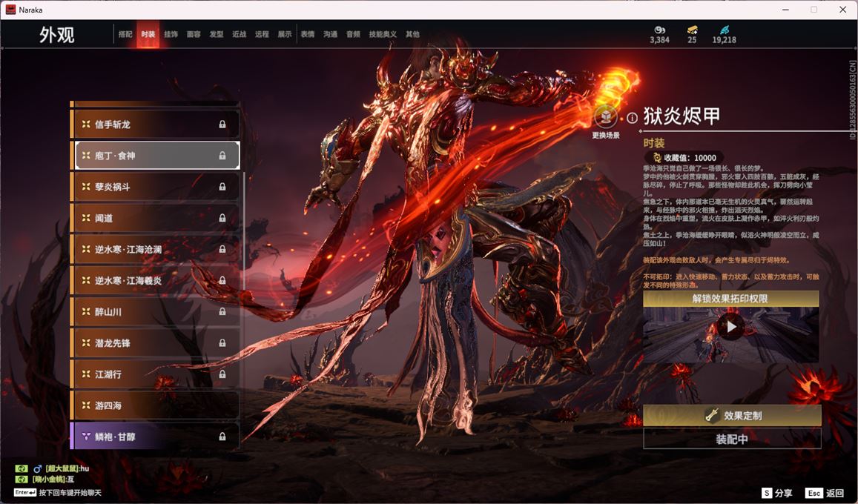Select the 醉山川 outfit
Screen dimensions: 858x504
155,311
